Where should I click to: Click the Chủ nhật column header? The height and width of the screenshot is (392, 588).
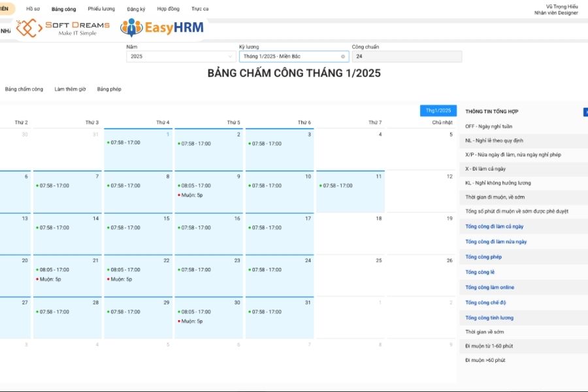pyautogui.click(x=442, y=122)
